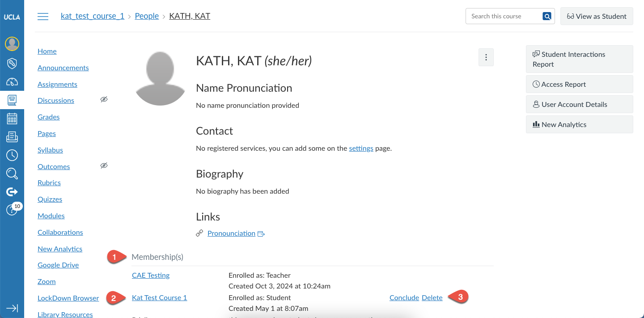This screenshot has width=644, height=318.
Task: Open the Access Report button
Action: (x=580, y=84)
